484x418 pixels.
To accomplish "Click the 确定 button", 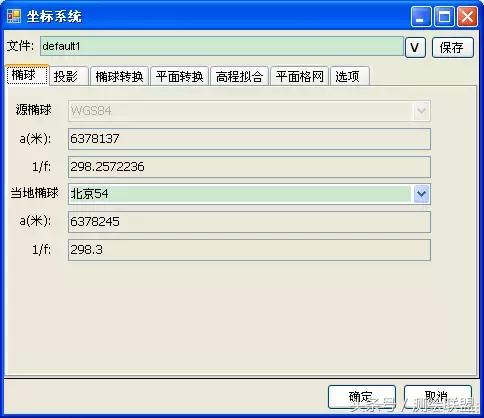I will [362, 397].
